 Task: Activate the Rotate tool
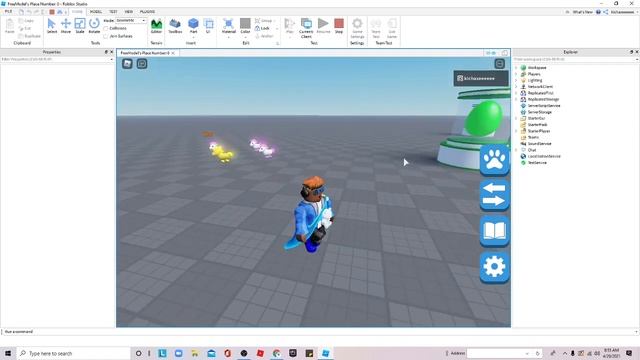pos(94,26)
